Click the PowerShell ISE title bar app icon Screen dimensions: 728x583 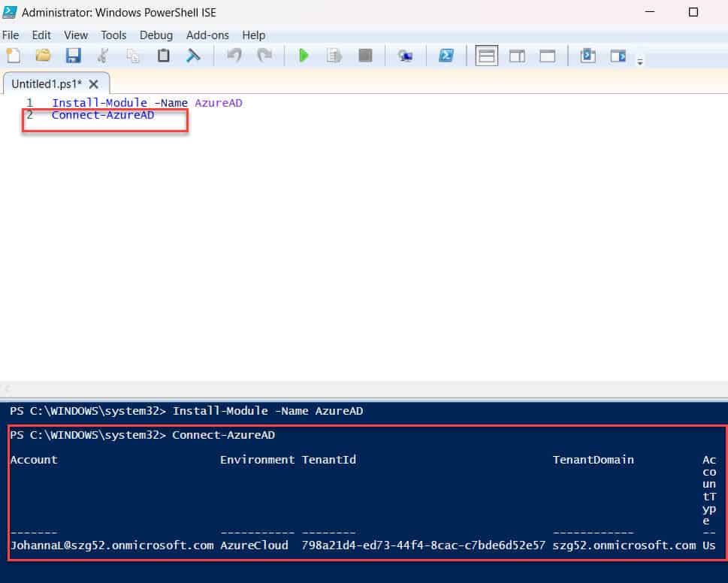tap(9, 11)
